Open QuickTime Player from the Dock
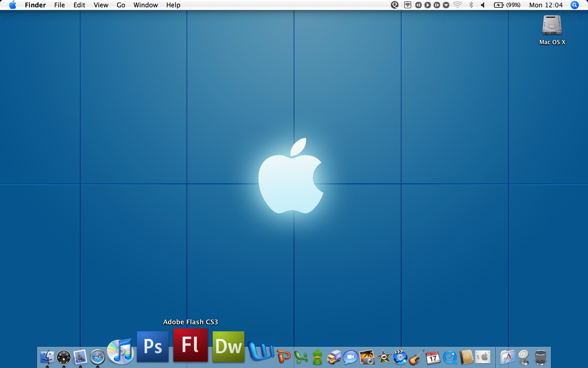 450,357
